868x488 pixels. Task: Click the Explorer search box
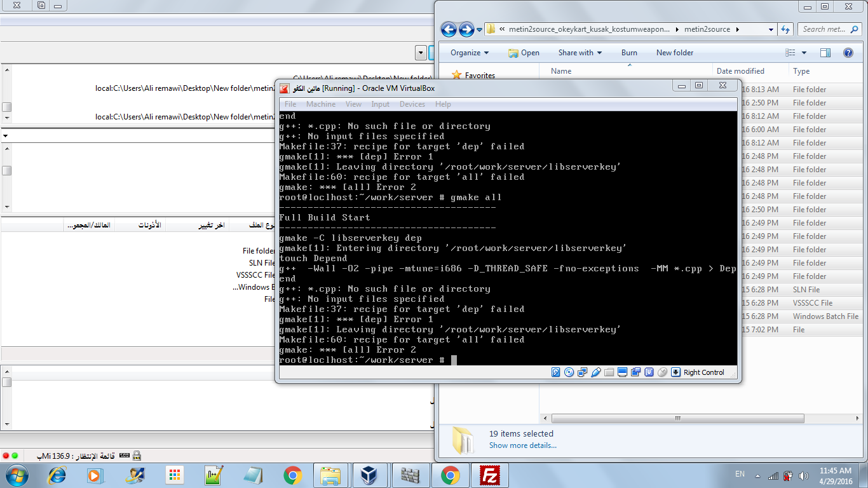point(829,29)
